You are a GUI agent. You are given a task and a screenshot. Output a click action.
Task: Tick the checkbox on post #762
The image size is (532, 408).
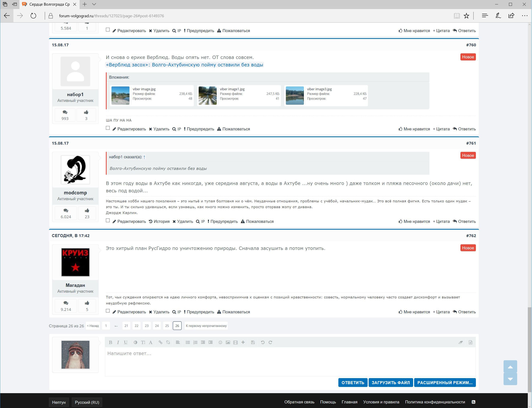tap(108, 311)
